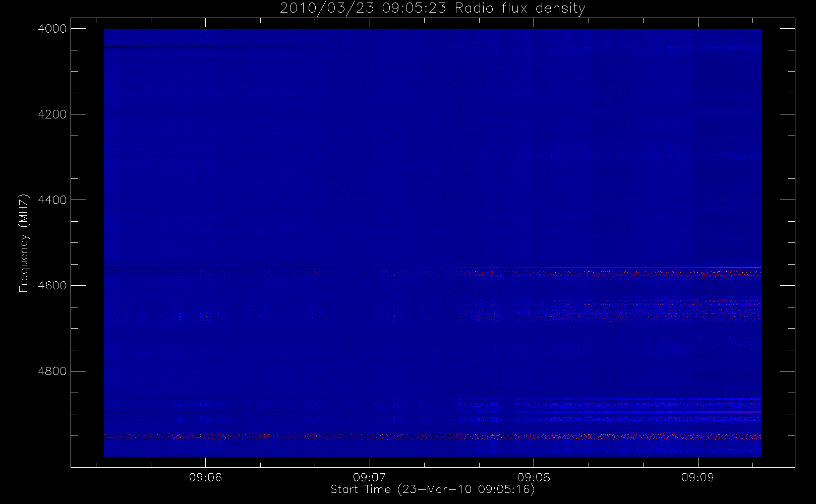Viewport: 816px width, 504px height.
Task: Select the 4800 frequency tick label
Action: click(52, 371)
